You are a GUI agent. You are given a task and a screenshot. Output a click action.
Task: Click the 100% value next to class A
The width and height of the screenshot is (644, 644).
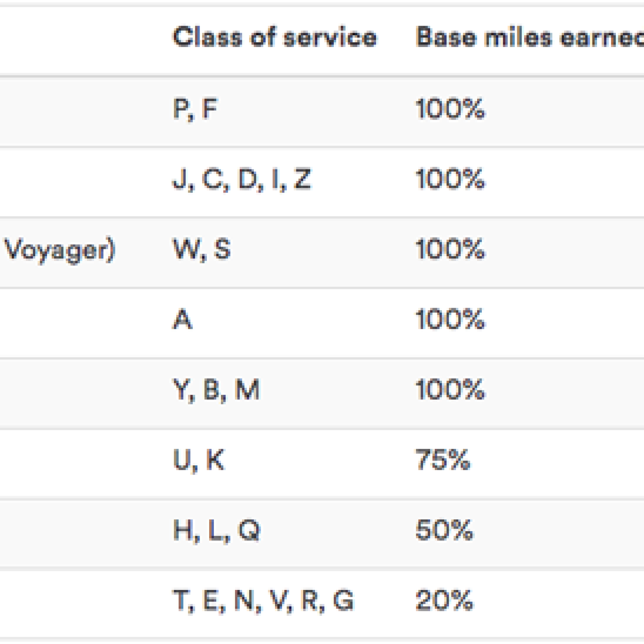450,319
